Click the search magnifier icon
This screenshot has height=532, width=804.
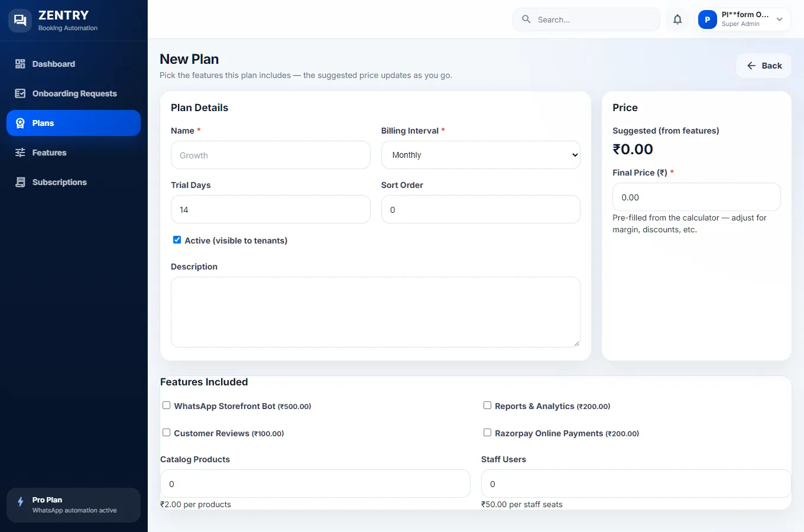coord(526,20)
